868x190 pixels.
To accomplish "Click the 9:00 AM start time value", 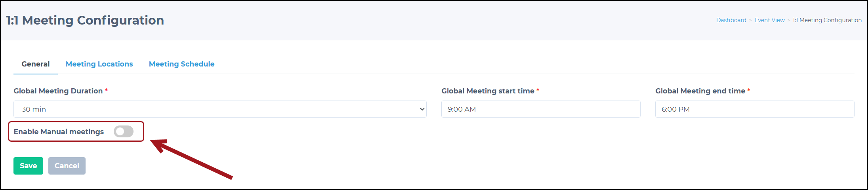I will click(x=462, y=109).
